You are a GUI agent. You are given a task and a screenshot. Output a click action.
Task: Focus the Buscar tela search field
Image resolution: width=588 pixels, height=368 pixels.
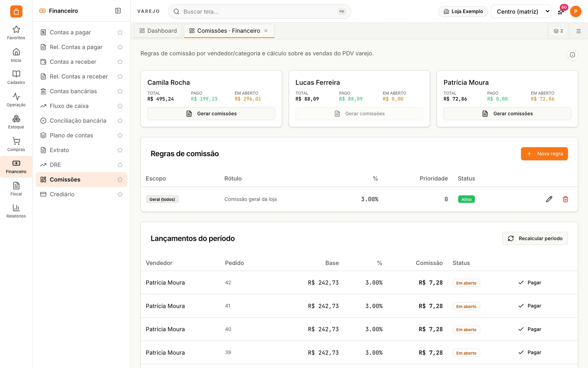click(259, 11)
